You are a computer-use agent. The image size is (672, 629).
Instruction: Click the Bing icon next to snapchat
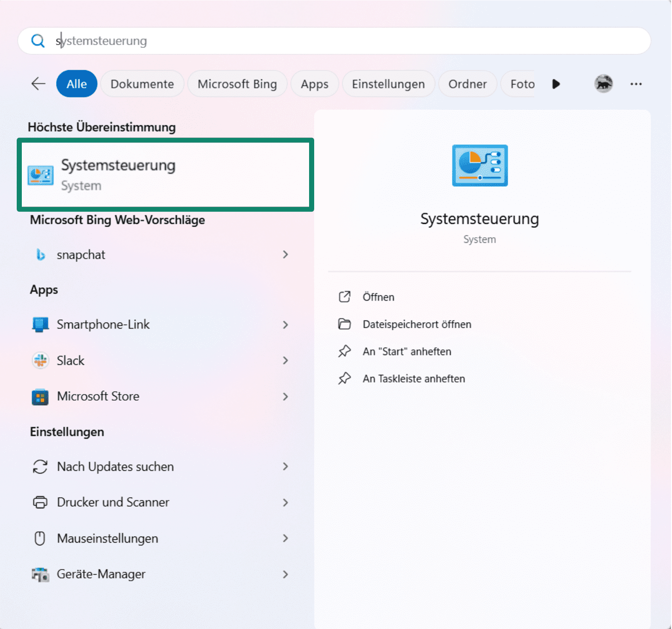pos(41,254)
